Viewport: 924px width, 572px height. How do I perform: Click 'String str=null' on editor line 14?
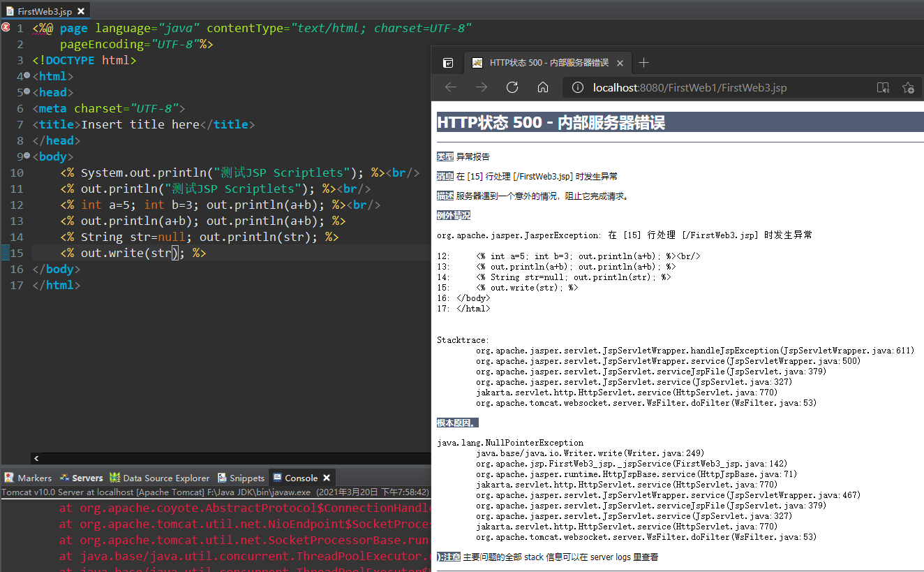pyautogui.click(x=133, y=237)
